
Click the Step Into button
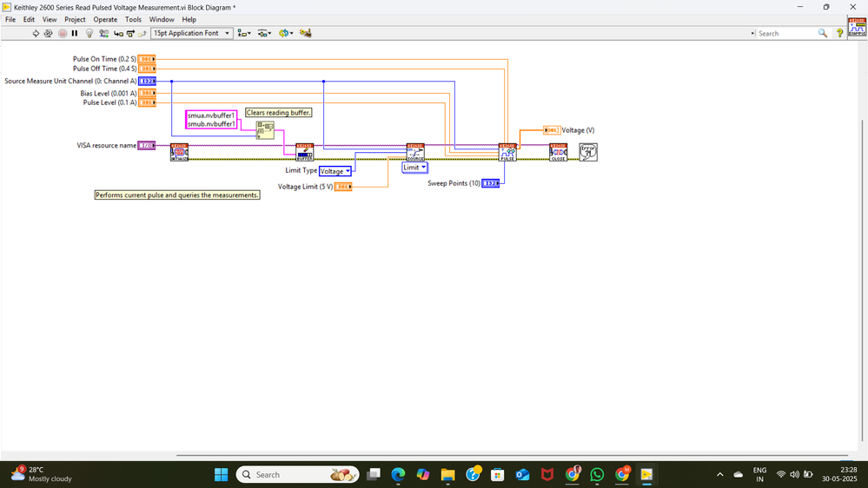coord(118,33)
